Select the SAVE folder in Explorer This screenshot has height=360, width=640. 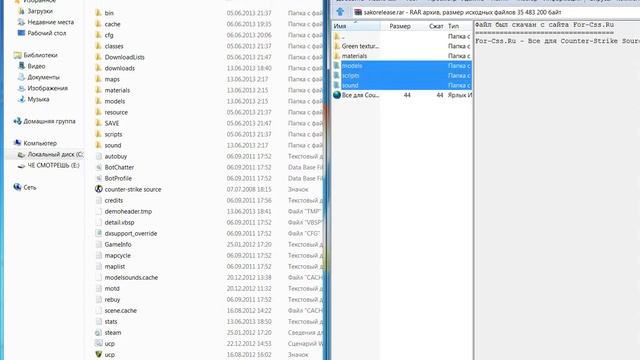point(112,123)
